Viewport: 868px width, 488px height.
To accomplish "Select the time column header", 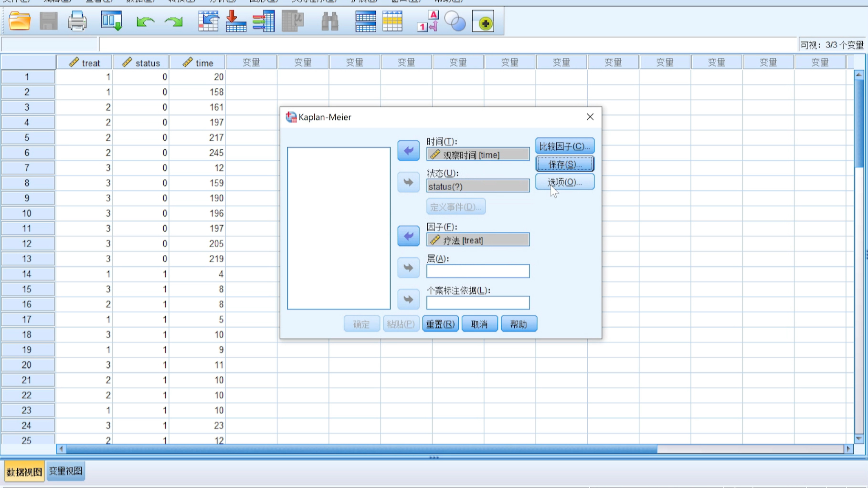I will click(197, 62).
